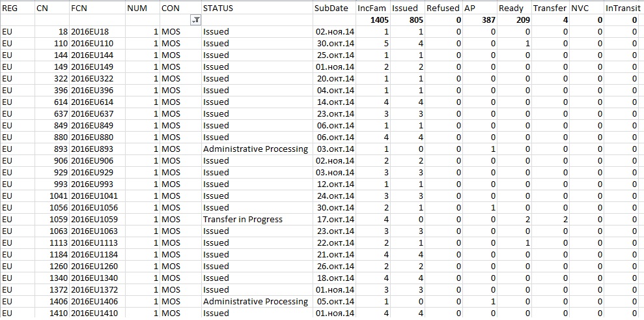
Task: Click the Transfer total 4 cell
Action: [x=551, y=20]
